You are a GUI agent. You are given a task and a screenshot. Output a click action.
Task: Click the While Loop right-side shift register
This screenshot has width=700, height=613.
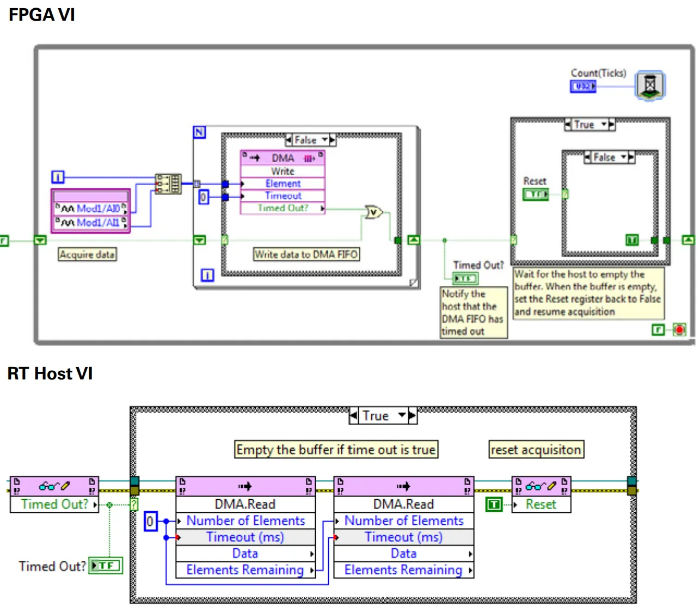(x=688, y=240)
